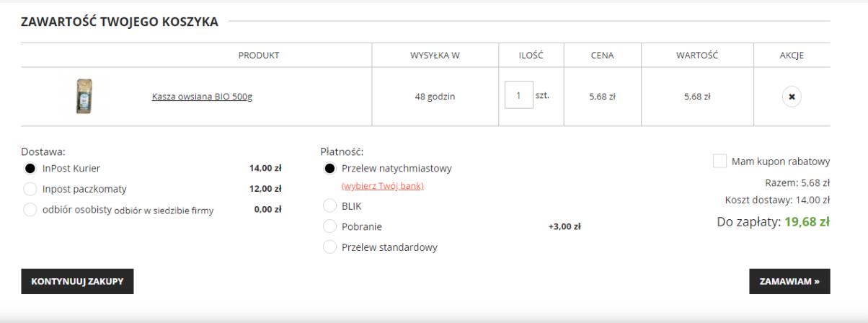Image resolution: width=868 pixels, height=323 pixels.
Task: Remove Kasza owsiana from the cart
Action: pyautogui.click(x=792, y=96)
